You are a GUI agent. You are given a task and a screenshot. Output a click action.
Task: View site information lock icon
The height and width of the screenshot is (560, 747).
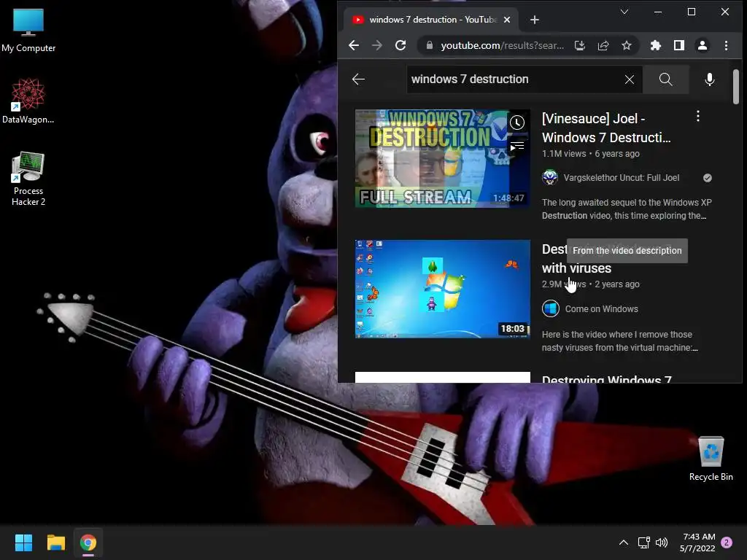click(429, 45)
